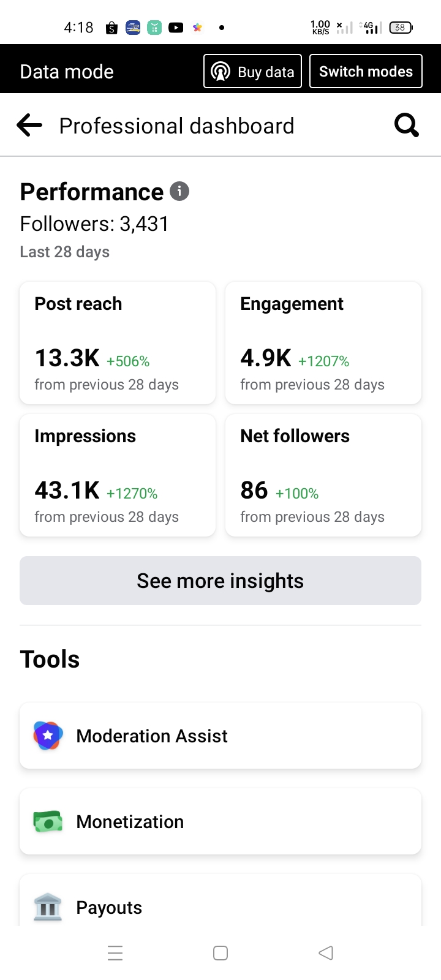Tap the Android home square icon
This screenshot has width=441, height=980.
(221, 953)
